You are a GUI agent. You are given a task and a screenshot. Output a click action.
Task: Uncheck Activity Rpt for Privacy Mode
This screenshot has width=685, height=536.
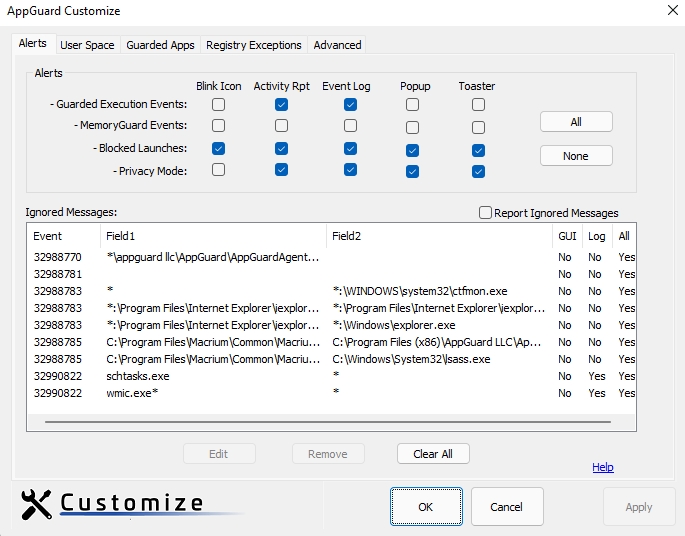[x=281, y=169]
